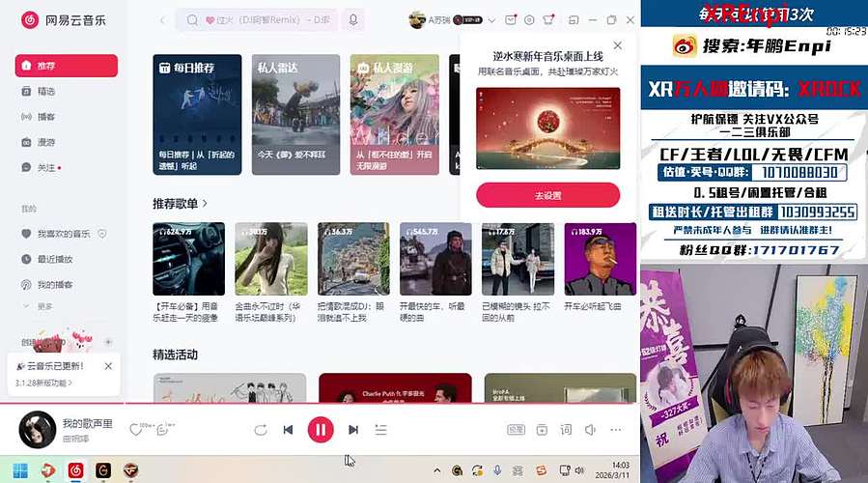Skip to the previous track

tap(288, 430)
